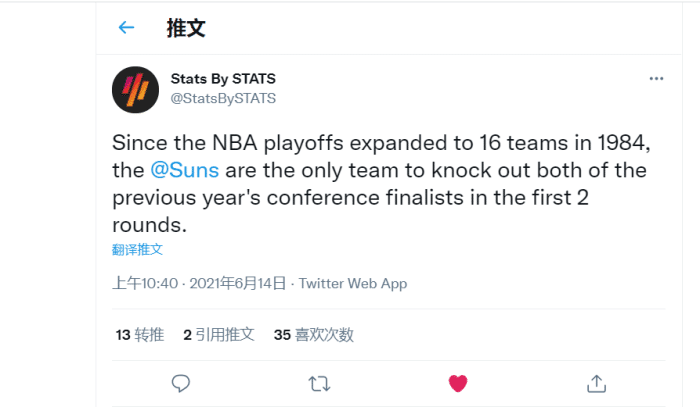Click the retweet arrows icon

click(319, 383)
